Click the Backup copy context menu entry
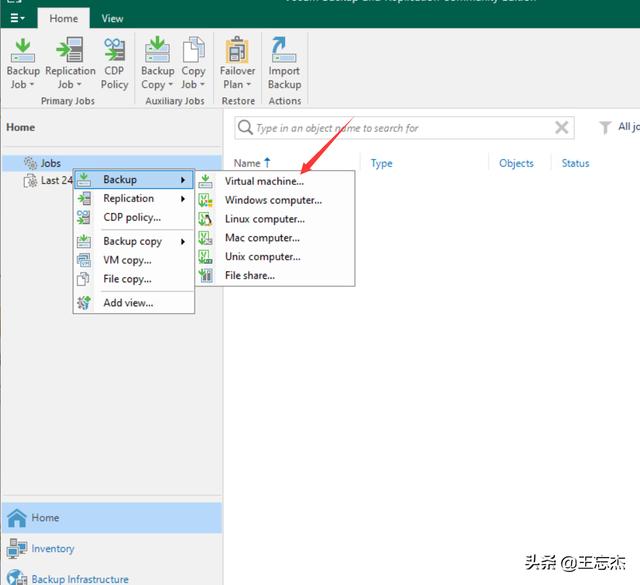The height and width of the screenshot is (585, 640). (133, 241)
